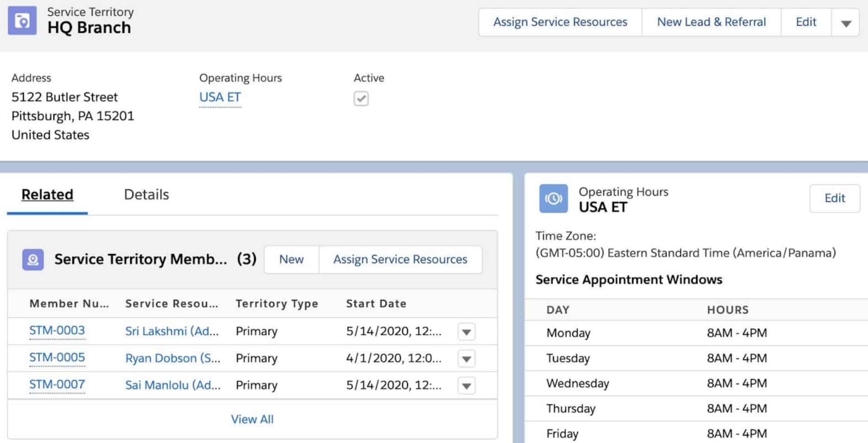Click the HQ Branch record title
868x443 pixels.
click(89, 28)
